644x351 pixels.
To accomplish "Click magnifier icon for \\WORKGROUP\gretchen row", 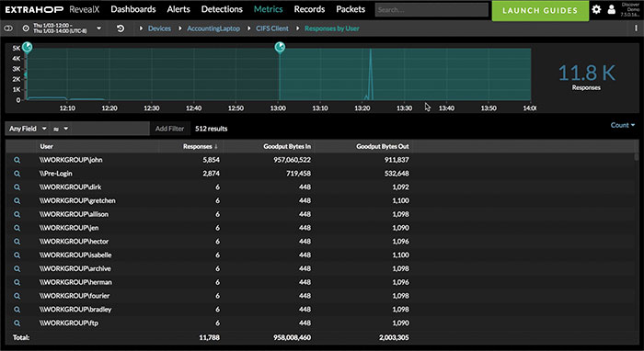I will point(17,200).
